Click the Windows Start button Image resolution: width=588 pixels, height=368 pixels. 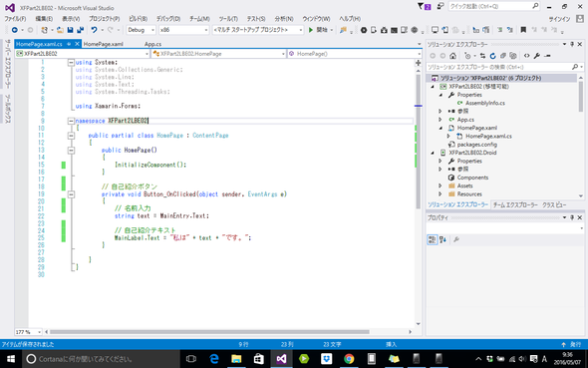click(x=11, y=359)
